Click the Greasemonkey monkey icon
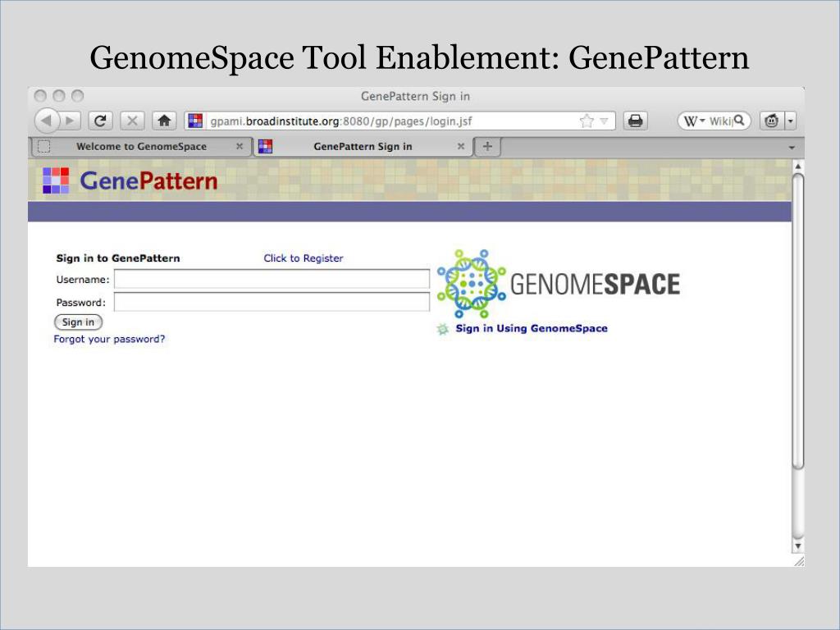This screenshot has height=630, width=840. click(x=771, y=121)
